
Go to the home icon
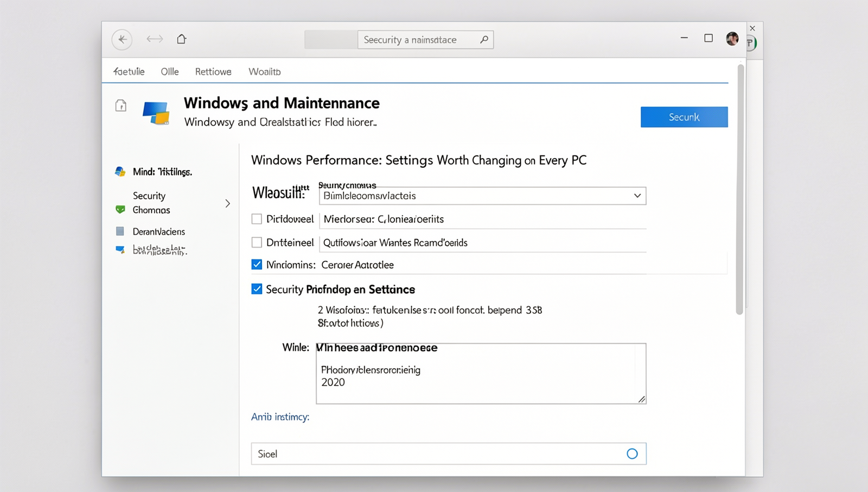(x=182, y=39)
